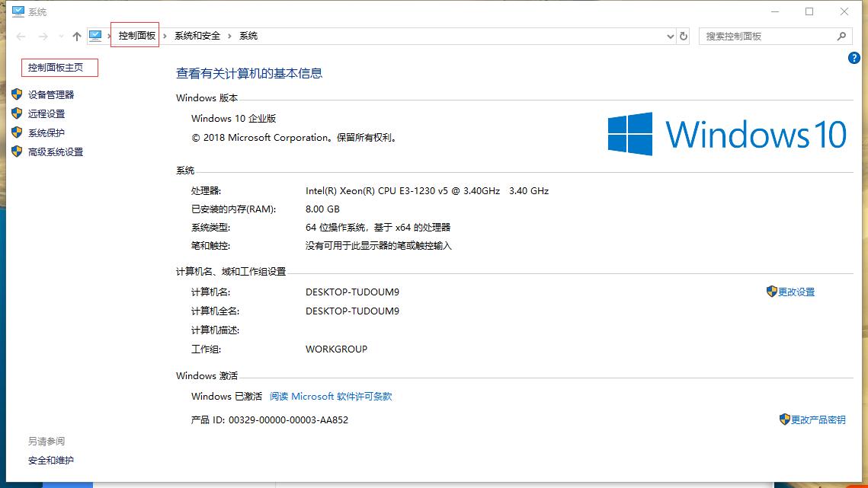Click the computer icon in the address bar
868x488 pixels.
(94, 36)
